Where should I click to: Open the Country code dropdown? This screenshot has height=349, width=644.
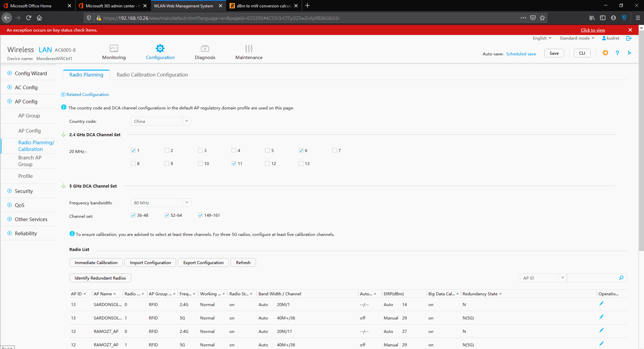pyautogui.click(x=161, y=121)
